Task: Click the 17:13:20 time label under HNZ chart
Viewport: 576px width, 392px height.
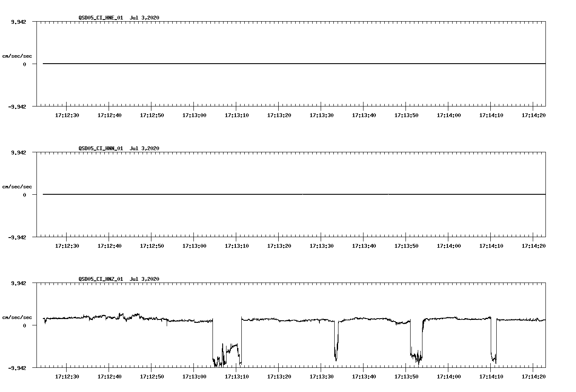Action: [x=279, y=376]
